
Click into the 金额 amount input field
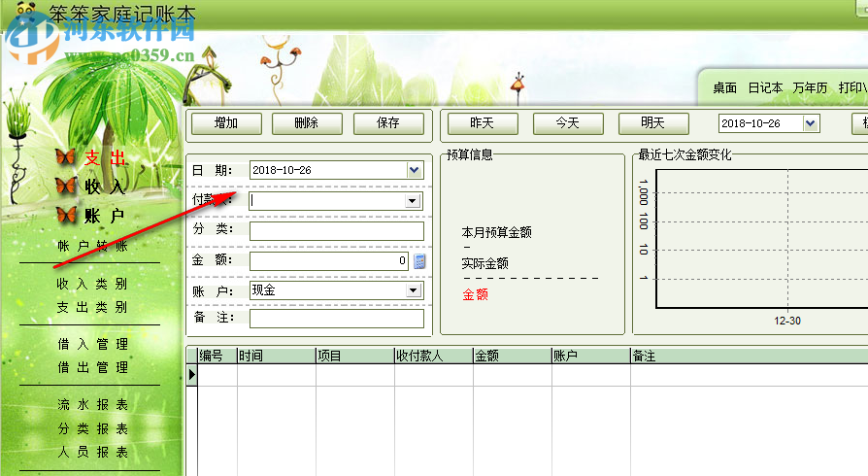click(329, 261)
